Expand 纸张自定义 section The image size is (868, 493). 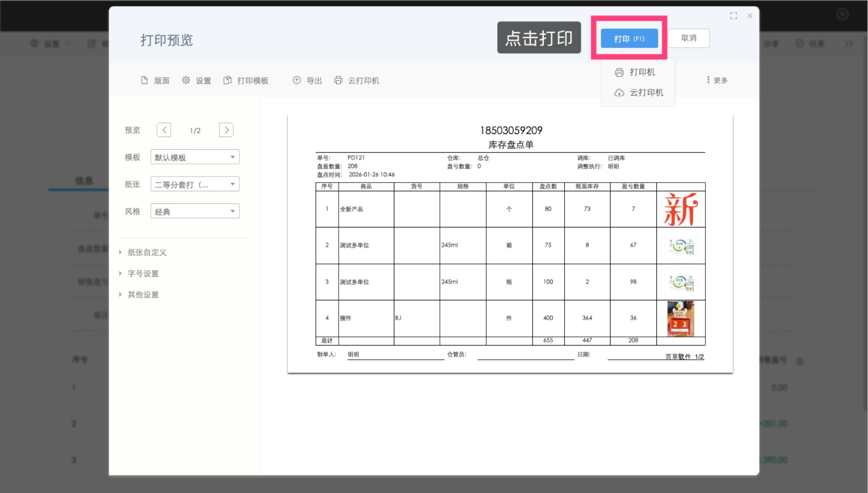coord(147,252)
